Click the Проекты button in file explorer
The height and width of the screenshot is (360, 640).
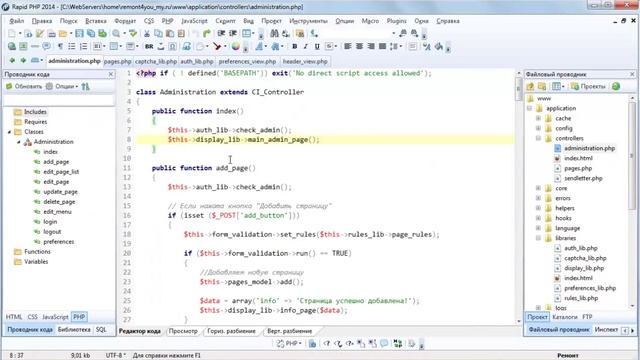click(x=588, y=87)
